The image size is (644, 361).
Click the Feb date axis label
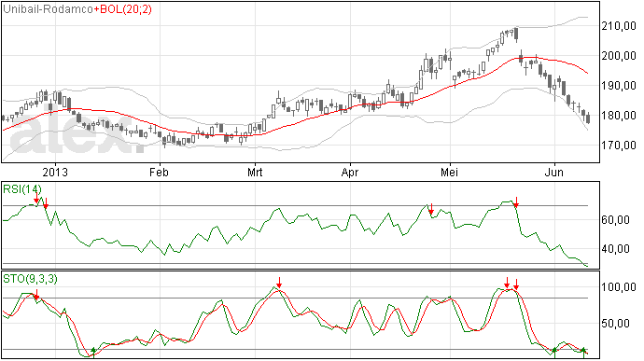click(x=159, y=172)
